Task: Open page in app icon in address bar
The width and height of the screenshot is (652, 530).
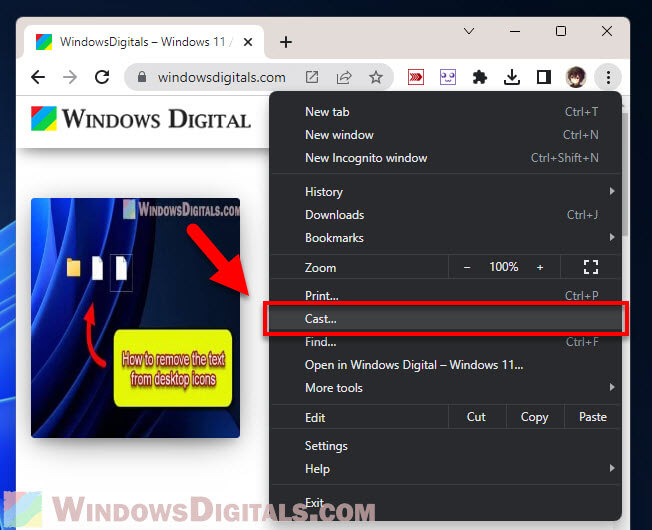Action: [312, 77]
